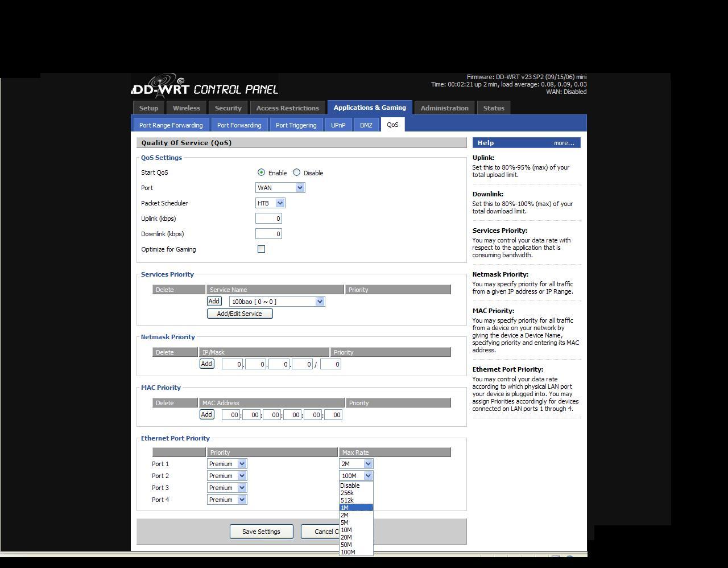The width and height of the screenshot is (728, 568).
Task: Switch to the Administration tab
Action: [444, 108]
